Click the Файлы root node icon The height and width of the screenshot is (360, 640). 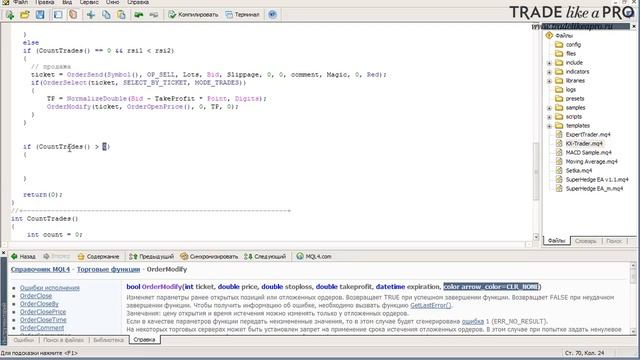(x=549, y=36)
